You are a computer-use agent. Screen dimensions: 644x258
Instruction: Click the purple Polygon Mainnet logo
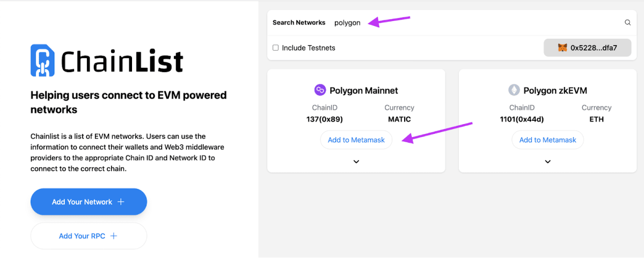tap(320, 90)
